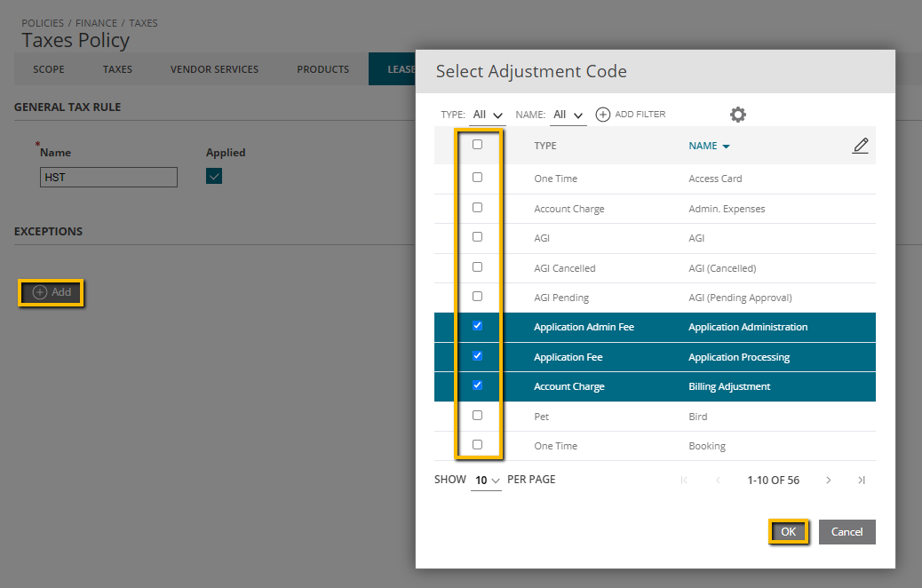Check the Bird row checkbox

pos(478,415)
